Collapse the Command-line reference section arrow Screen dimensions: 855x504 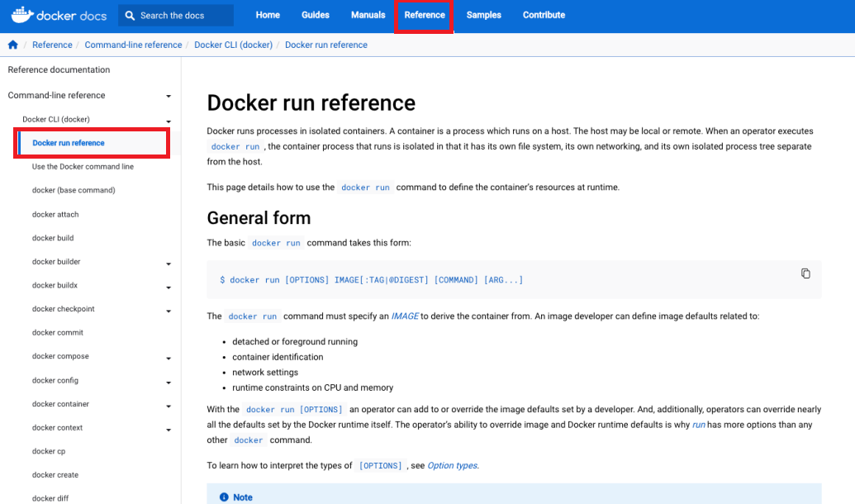click(x=169, y=96)
